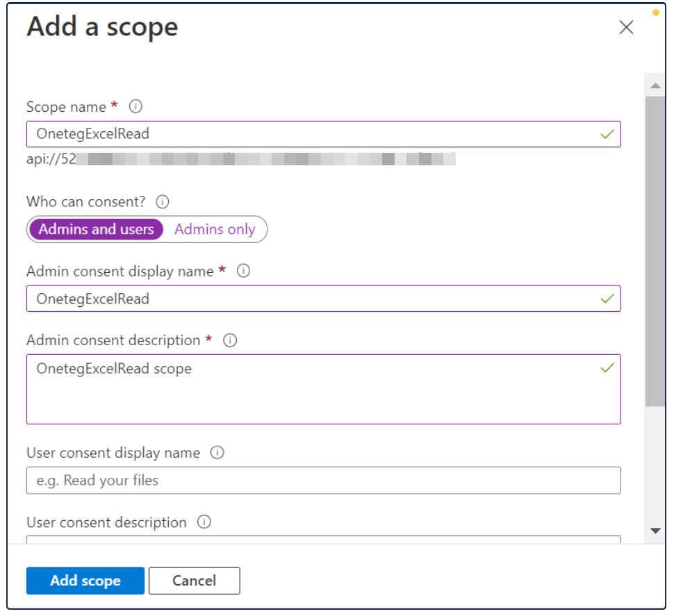Click the Admin consent display name field

(313, 299)
